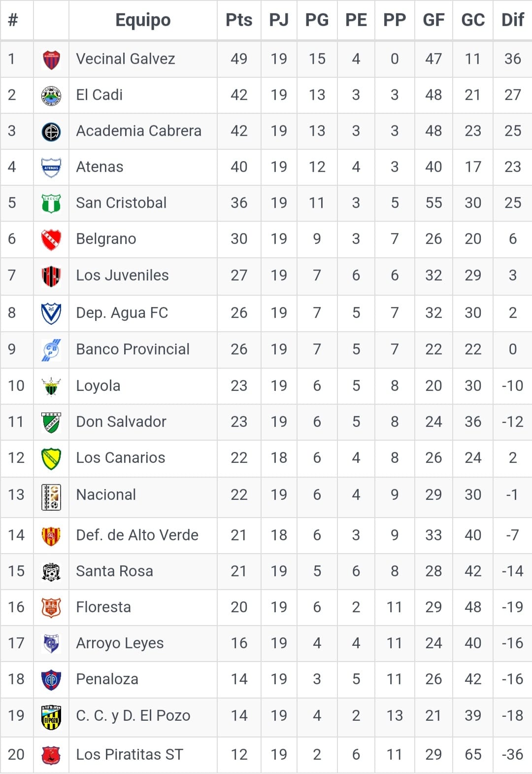This screenshot has height=774, width=532.
Task: Click the Dep. Agua FC crest
Action: coord(51,313)
